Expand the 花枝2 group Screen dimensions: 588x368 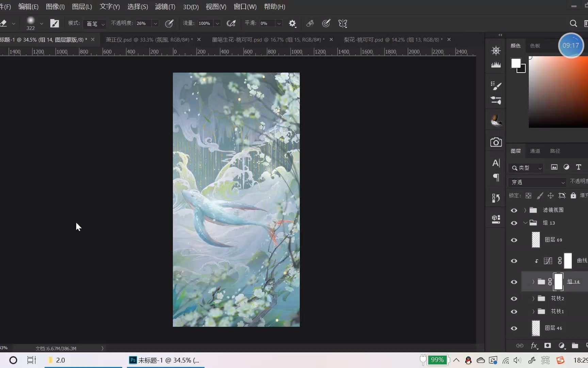pos(533,298)
